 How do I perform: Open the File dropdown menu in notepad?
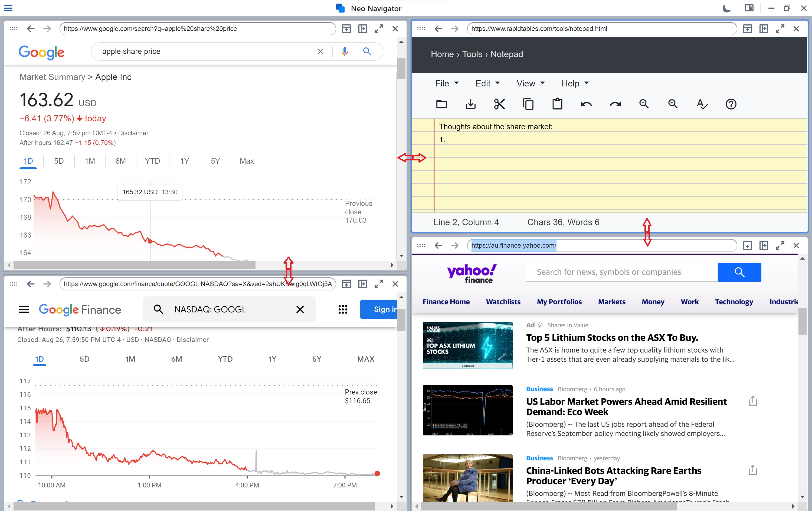[x=447, y=83]
